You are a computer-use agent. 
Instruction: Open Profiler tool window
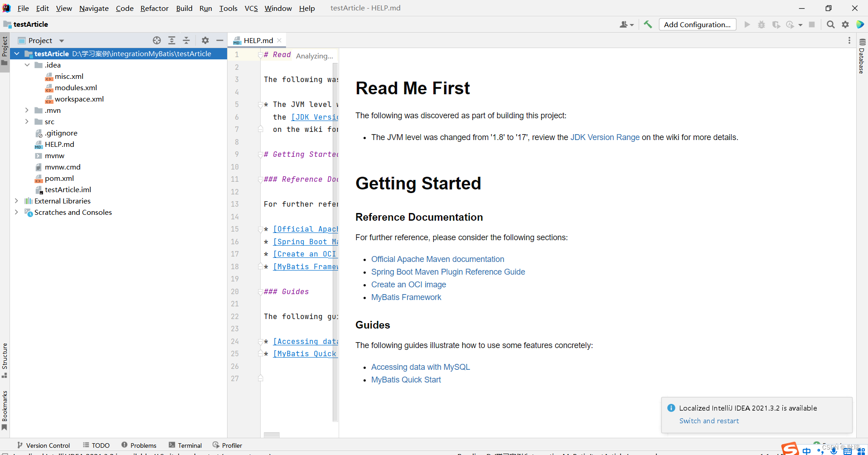pyautogui.click(x=227, y=445)
